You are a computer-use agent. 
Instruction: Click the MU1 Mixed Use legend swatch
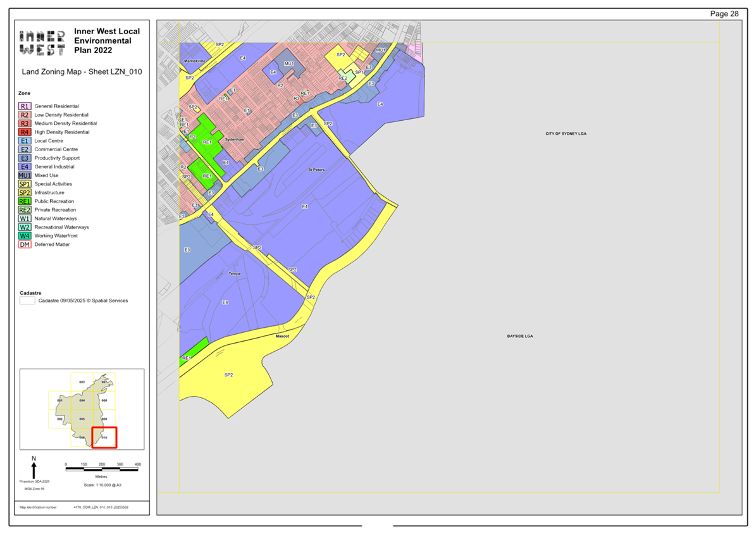point(25,176)
